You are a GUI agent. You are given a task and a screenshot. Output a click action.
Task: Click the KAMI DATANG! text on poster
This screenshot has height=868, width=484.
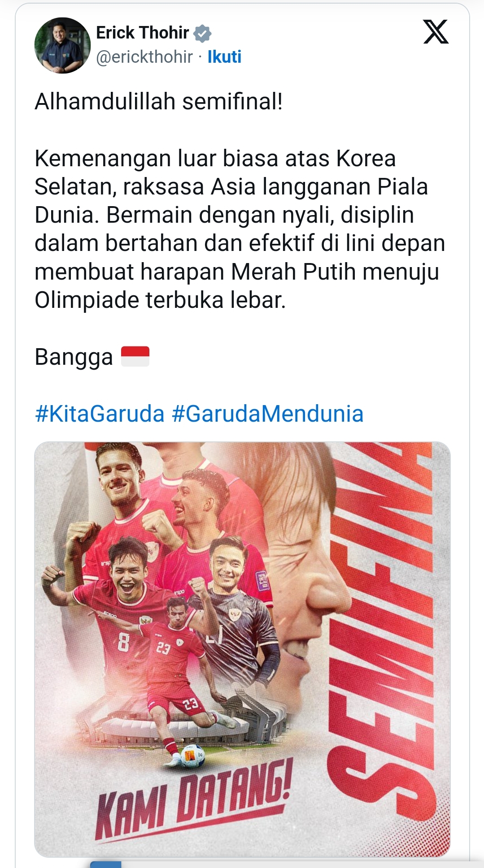pyautogui.click(x=194, y=800)
